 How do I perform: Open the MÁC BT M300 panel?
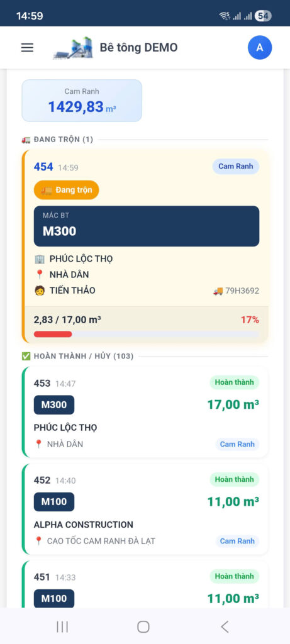click(x=146, y=226)
